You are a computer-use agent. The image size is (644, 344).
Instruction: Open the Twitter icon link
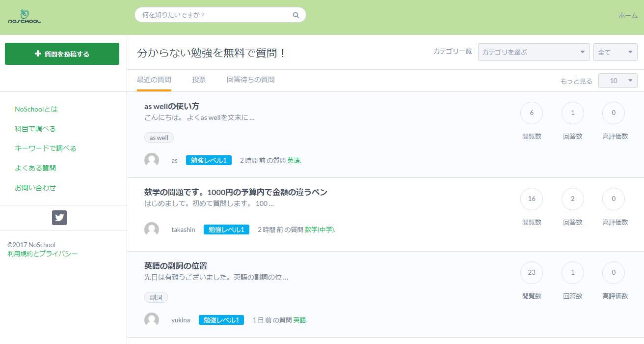pyautogui.click(x=59, y=218)
